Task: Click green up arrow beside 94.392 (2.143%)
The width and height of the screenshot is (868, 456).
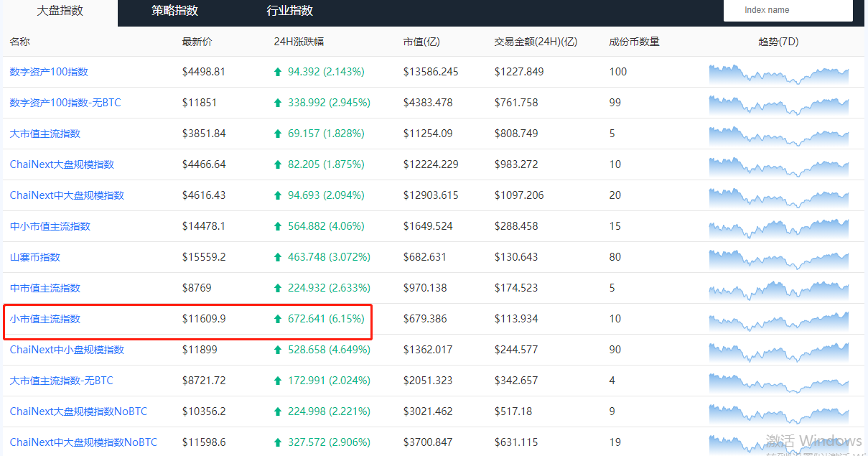Action: [x=278, y=72]
